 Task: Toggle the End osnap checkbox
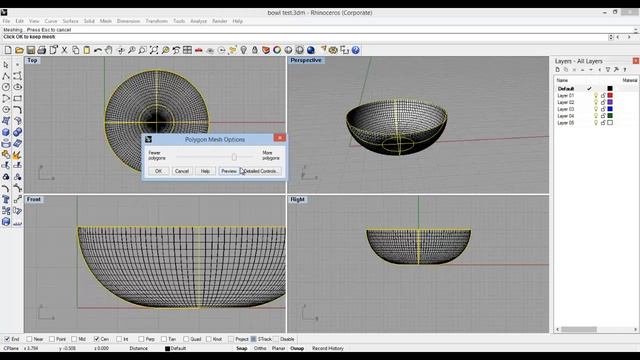click(7, 339)
